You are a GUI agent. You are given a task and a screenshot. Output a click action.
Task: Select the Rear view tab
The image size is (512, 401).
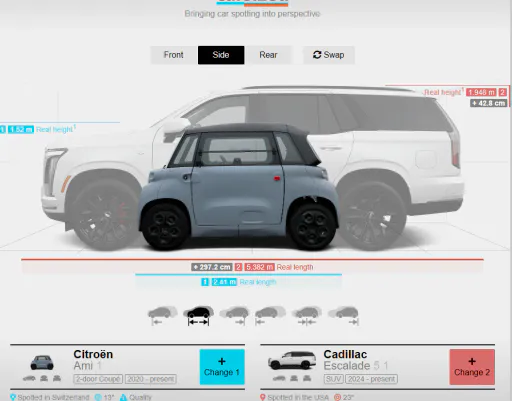point(268,55)
